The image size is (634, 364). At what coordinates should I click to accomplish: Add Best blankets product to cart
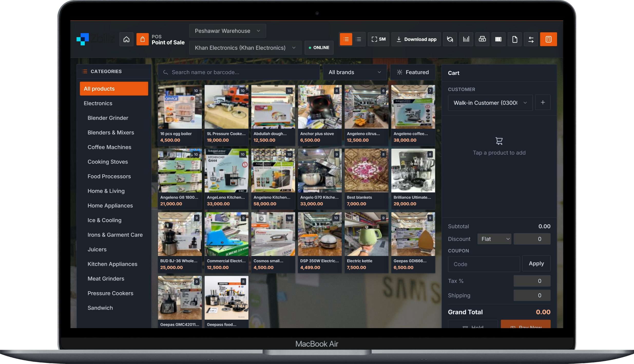(x=366, y=179)
